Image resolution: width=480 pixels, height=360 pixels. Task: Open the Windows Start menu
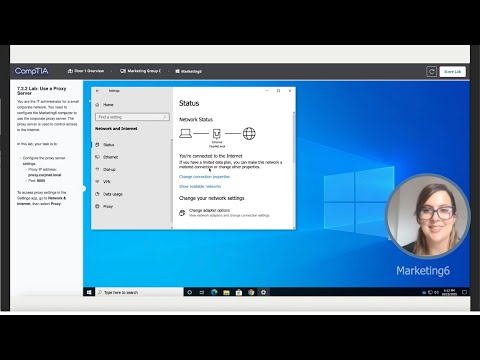pos(89,292)
